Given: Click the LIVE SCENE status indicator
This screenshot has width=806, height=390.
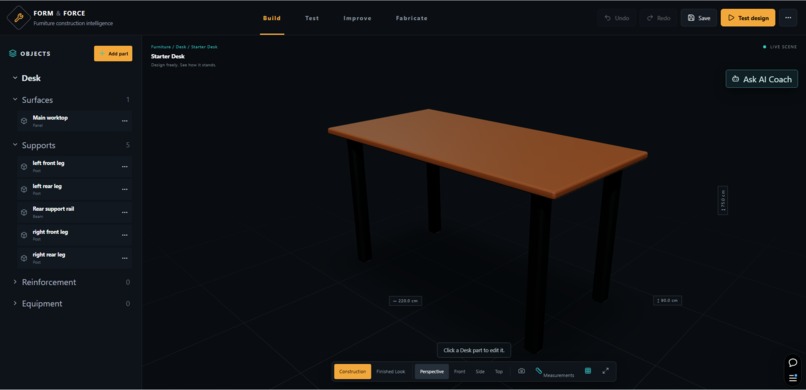Looking at the screenshot, I should click(x=780, y=47).
